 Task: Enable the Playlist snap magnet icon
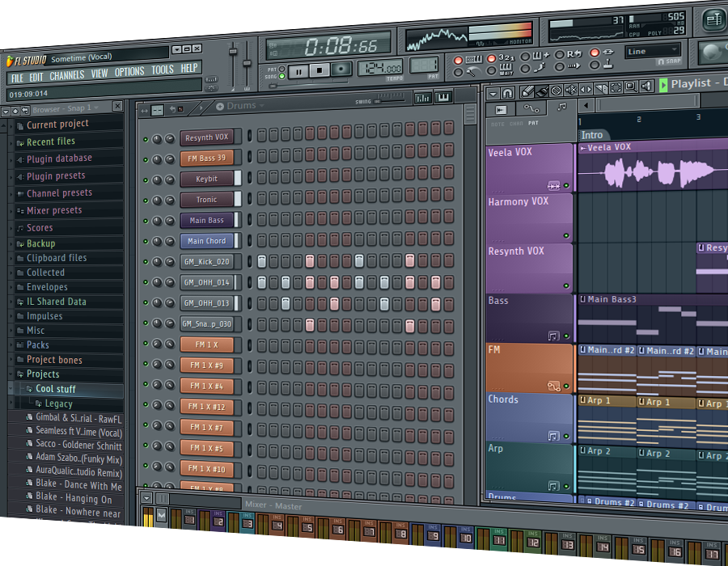(x=508, y=91)
